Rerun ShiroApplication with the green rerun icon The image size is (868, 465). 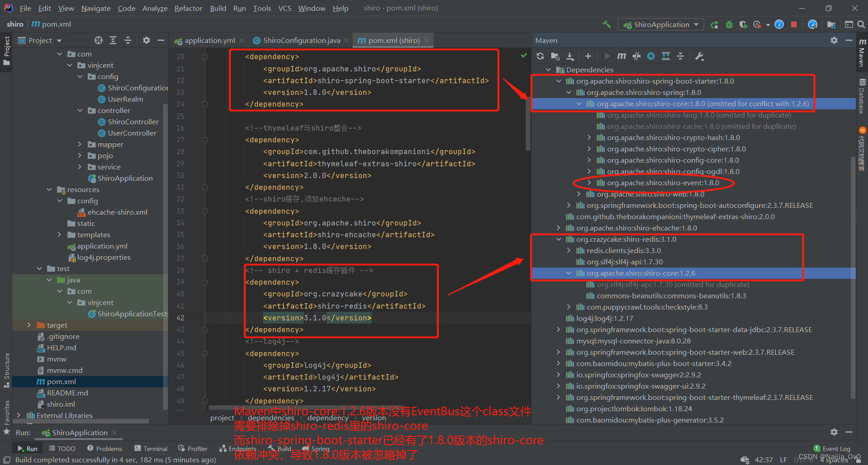714,24
